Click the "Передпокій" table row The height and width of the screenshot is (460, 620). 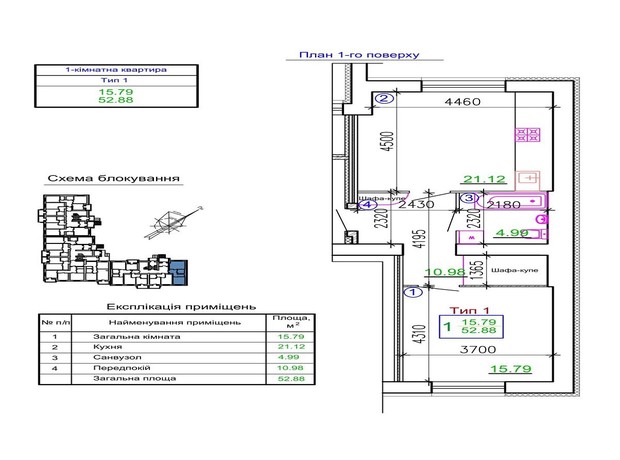(x=177, y=368)
